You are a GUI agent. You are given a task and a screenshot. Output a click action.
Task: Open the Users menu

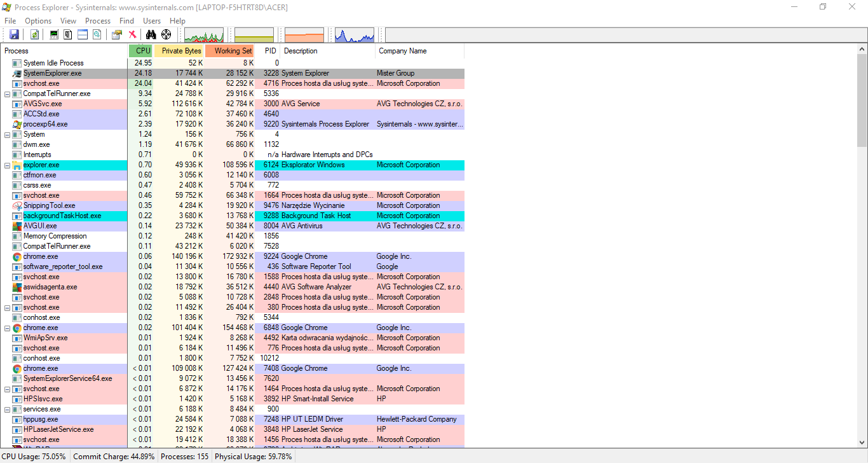tap(152, 21)
